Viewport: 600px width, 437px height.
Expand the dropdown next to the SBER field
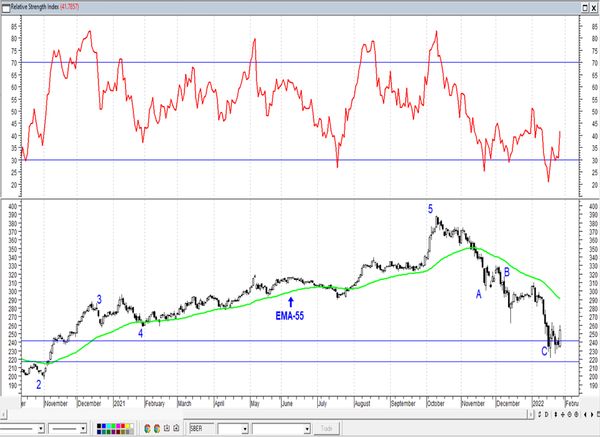[x=244, y=428]
